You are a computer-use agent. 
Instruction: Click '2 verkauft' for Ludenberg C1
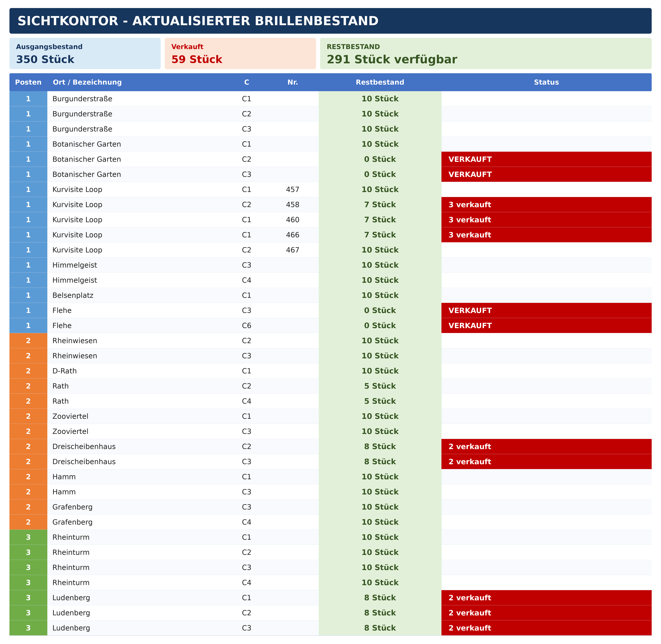[x=470, y=598]
